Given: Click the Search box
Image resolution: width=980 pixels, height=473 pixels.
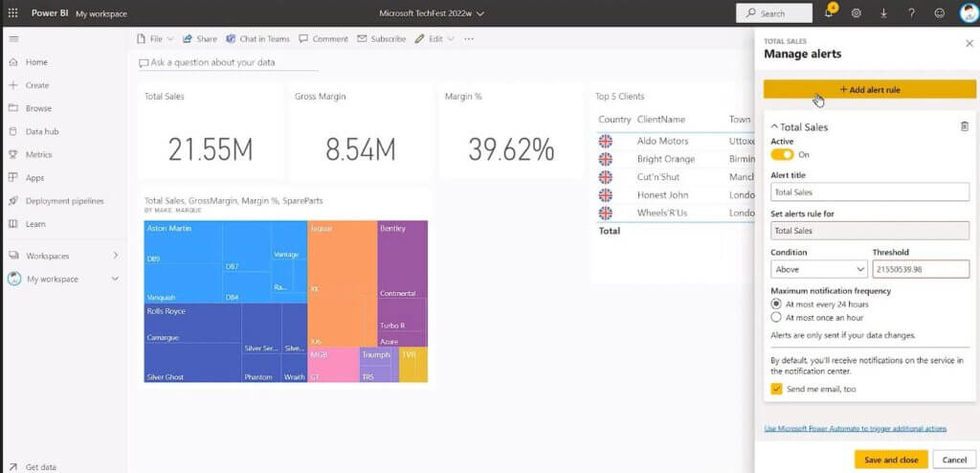Looking at the screenshot, I should pos(773,13).
